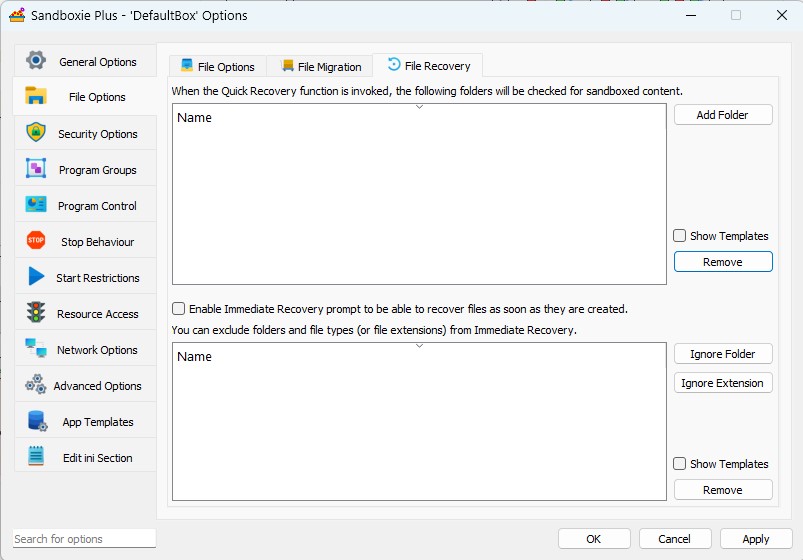Click the Ignore Extension button
Screen dimensions: 803x560
tap(723, 383)
